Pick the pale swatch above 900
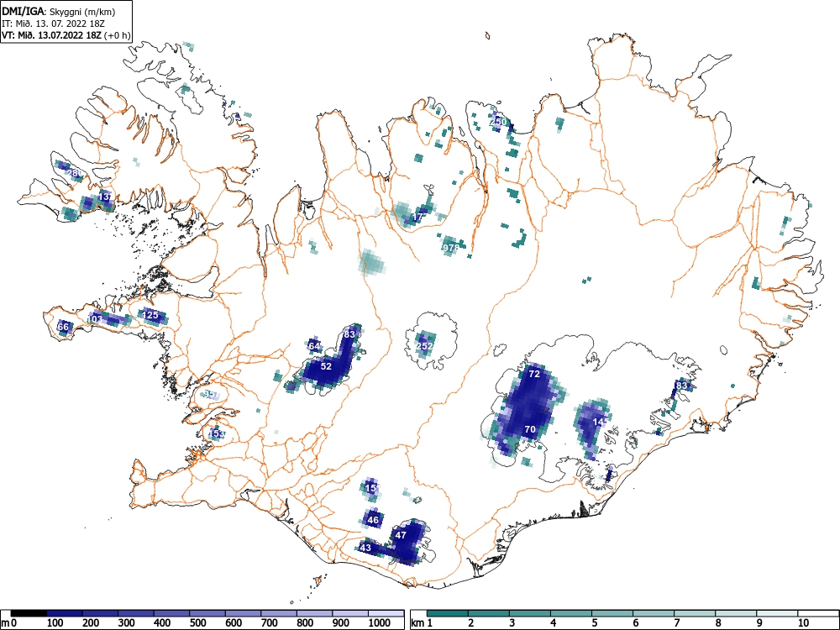Viewport: 840px width, 630px height. point(350,613)
